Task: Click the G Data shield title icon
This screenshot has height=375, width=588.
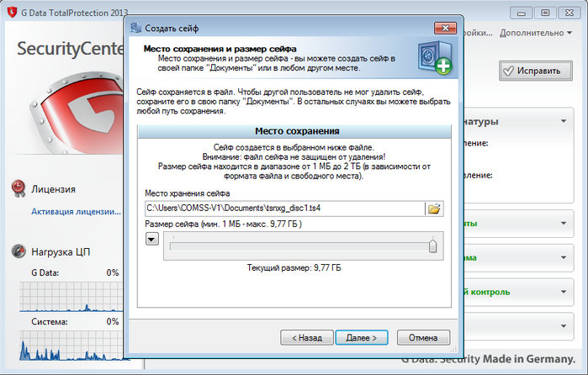Action: pos(13,13)
